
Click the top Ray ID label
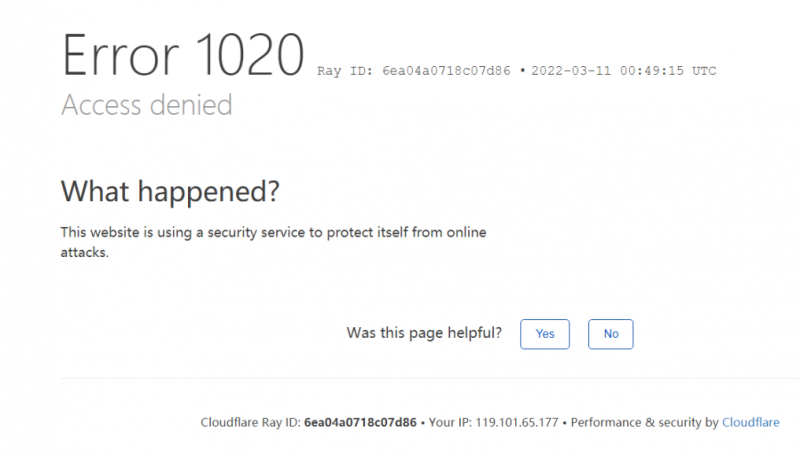click(x=345, y=71)
